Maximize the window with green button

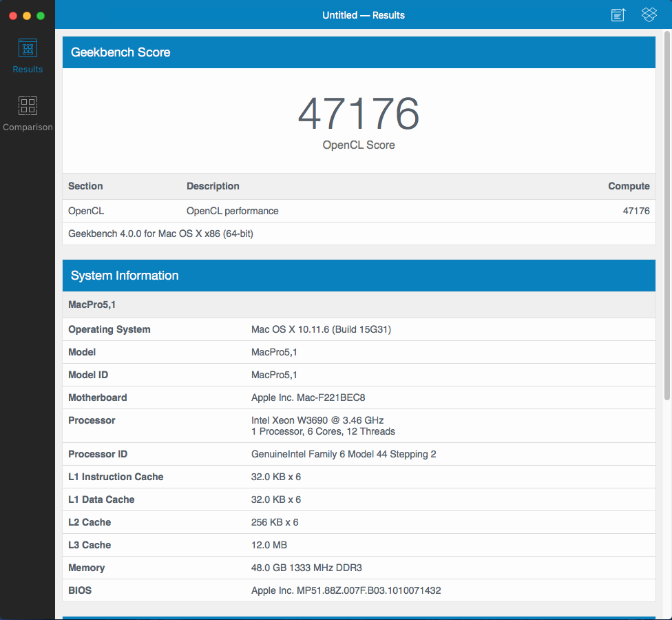pyautogui.click(x=41, y=16)
